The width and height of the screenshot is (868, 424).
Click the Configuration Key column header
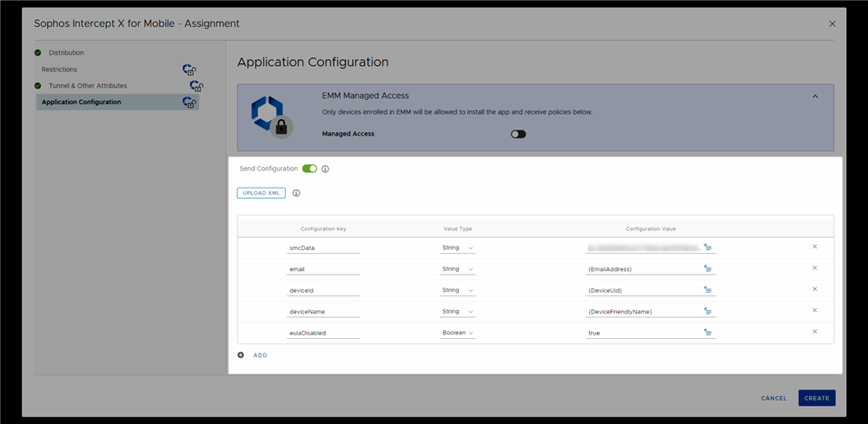323,229
